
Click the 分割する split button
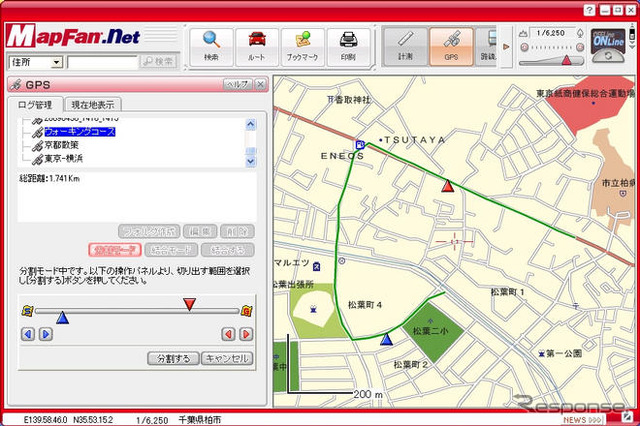(x=173, y=359)
